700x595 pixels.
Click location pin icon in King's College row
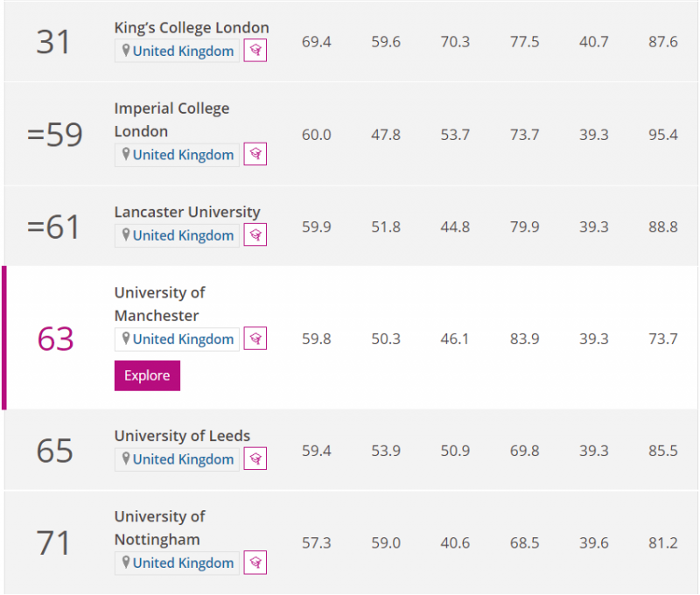[x=126, y=51]
